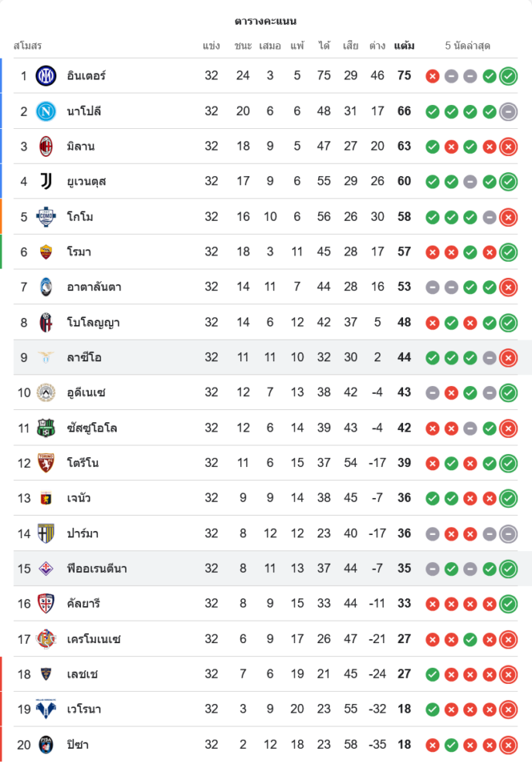Viewport: 532px width, 772px height.
Task: Click Milan's latest match loss icon
Action: tap(508, 146)
